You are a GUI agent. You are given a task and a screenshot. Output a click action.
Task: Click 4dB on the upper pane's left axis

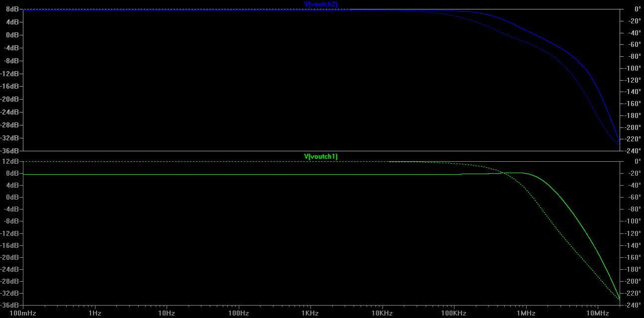click(13, 22)
